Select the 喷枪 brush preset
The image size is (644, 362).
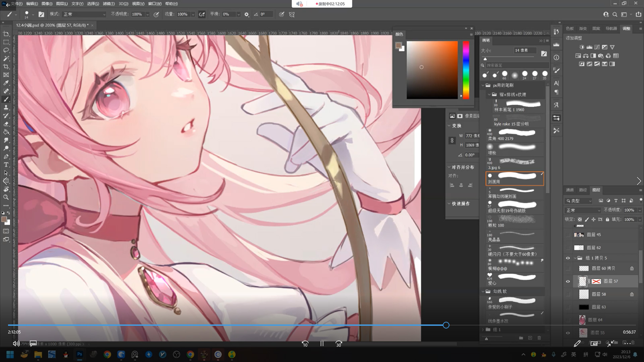[515, 149]
